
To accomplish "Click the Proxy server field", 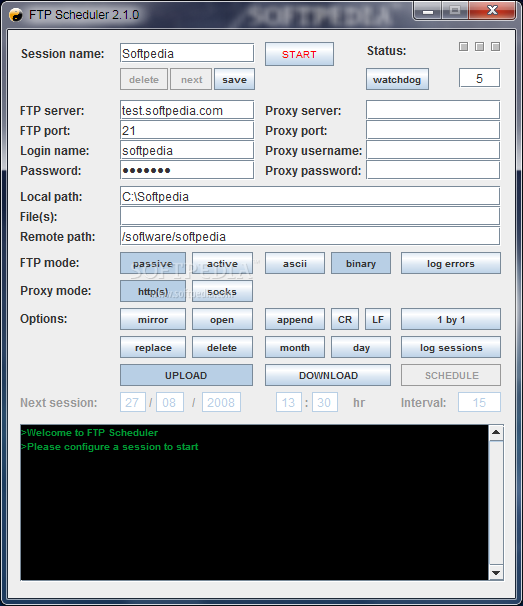I will pyautogui.click(x=433, y=110).
